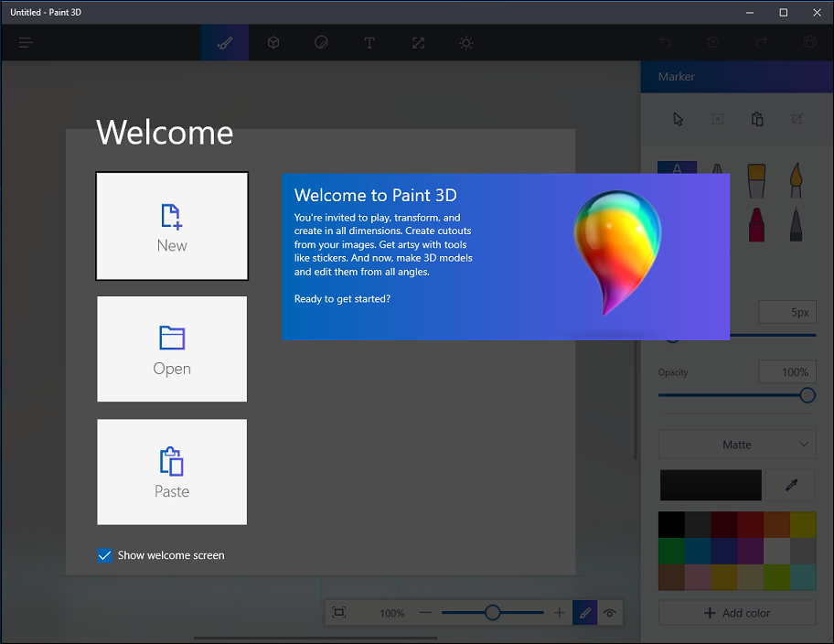Click the zoom slider handle
834x644 pixels.
click(x=493, y=613)
